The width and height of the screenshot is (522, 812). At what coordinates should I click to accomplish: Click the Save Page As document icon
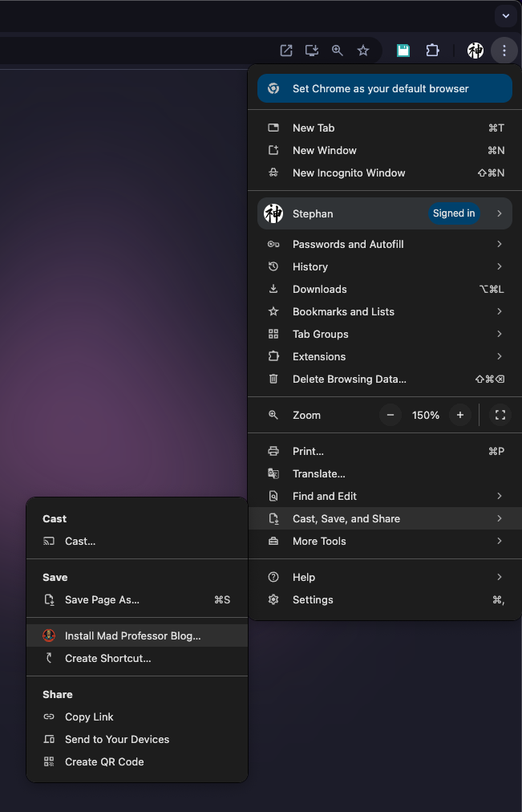click(49, 599)
